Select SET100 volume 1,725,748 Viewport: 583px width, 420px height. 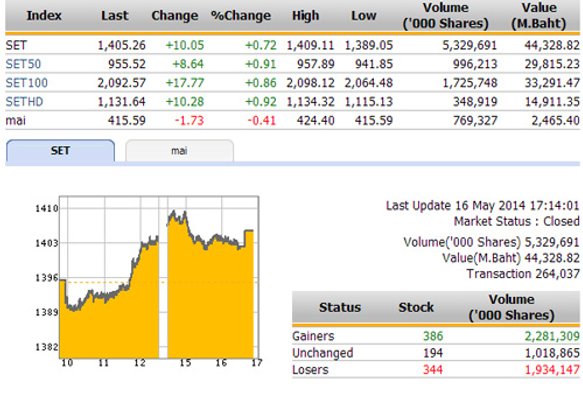coord(470,83)
